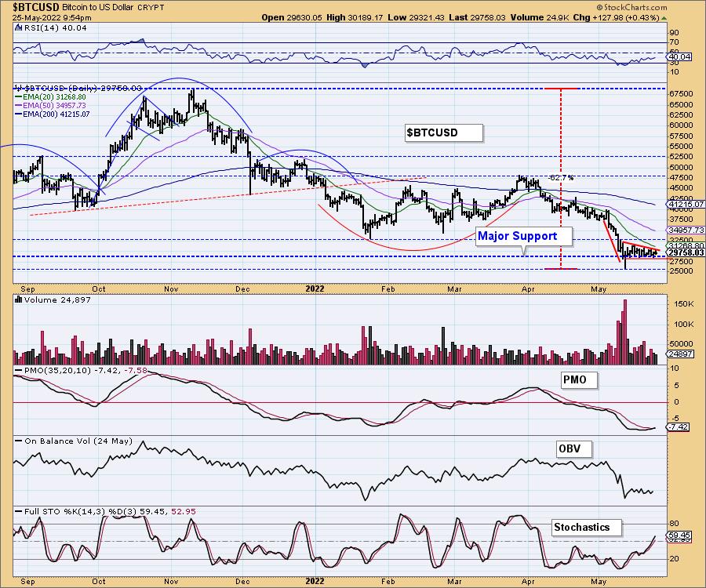Click the 100K volume axis label
The width and height of the screenshot is (706, 588).
click(683, 324)
